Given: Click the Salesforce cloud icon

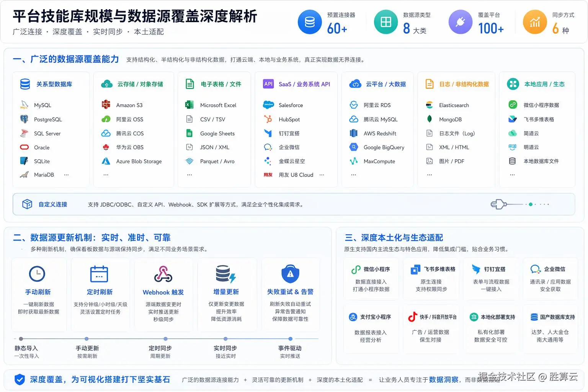Looking at the screenshot, I should pyautogui.click(x=268, y=105).
